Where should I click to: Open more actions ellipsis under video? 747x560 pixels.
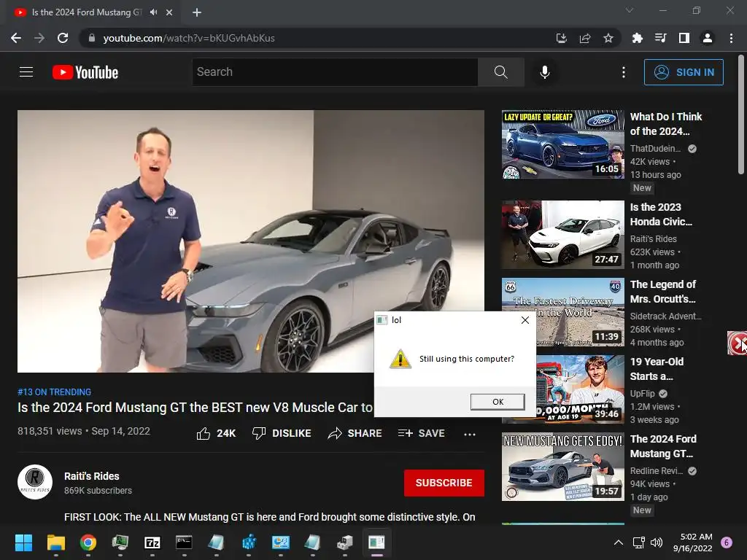click(470, 434)
